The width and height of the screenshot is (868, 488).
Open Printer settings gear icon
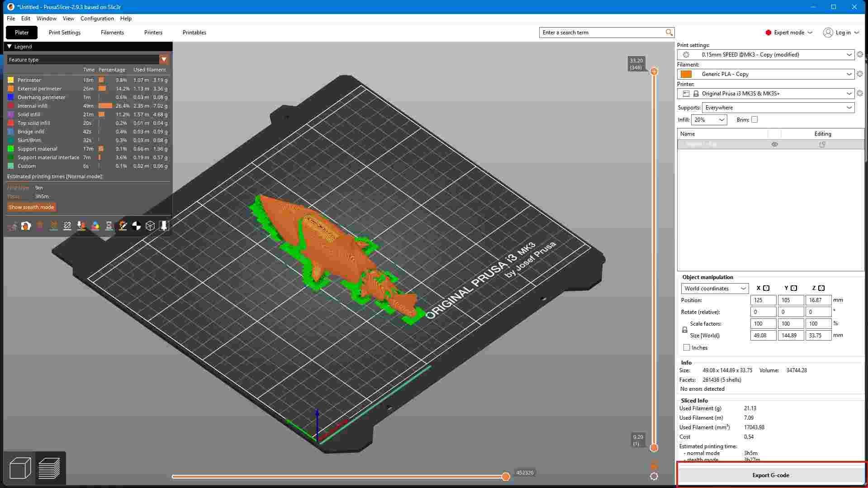(860, 93)
